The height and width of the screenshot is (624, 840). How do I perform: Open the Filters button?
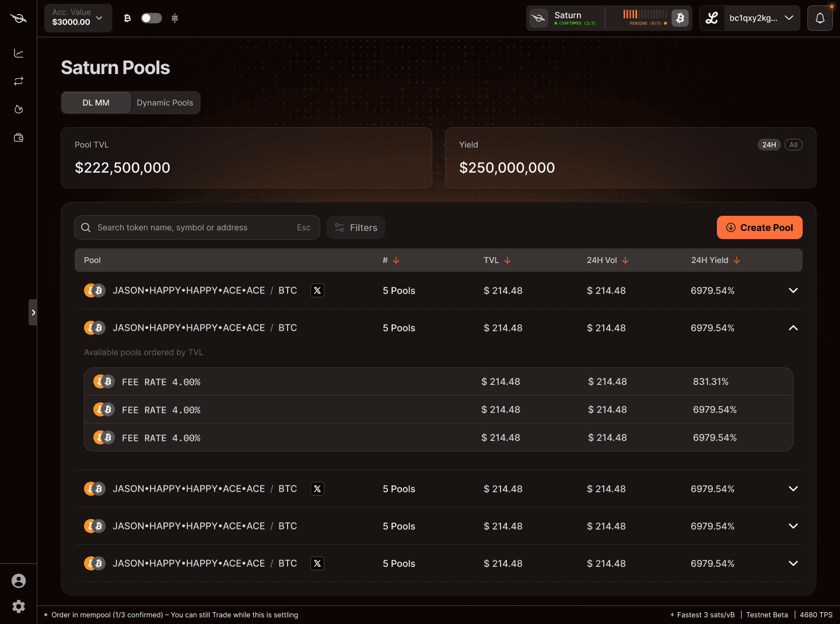coord(356,227)
